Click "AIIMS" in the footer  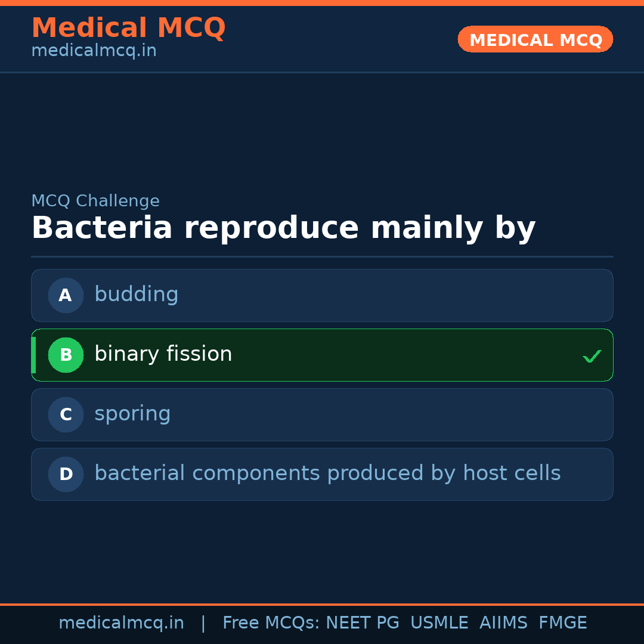[x=503, y=623]
